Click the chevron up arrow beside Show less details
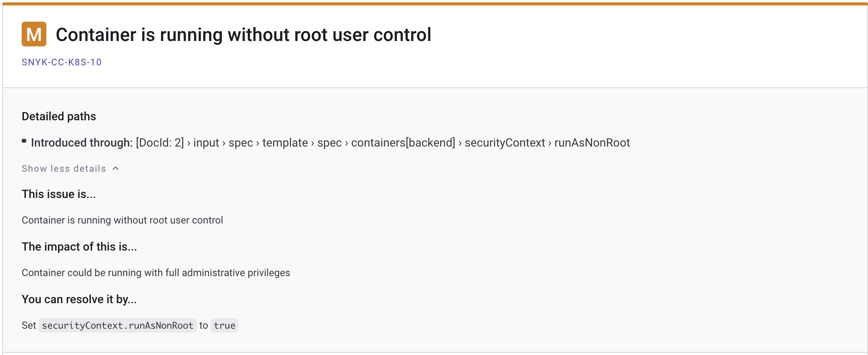868x355 pixels. [x=116, y=169]
